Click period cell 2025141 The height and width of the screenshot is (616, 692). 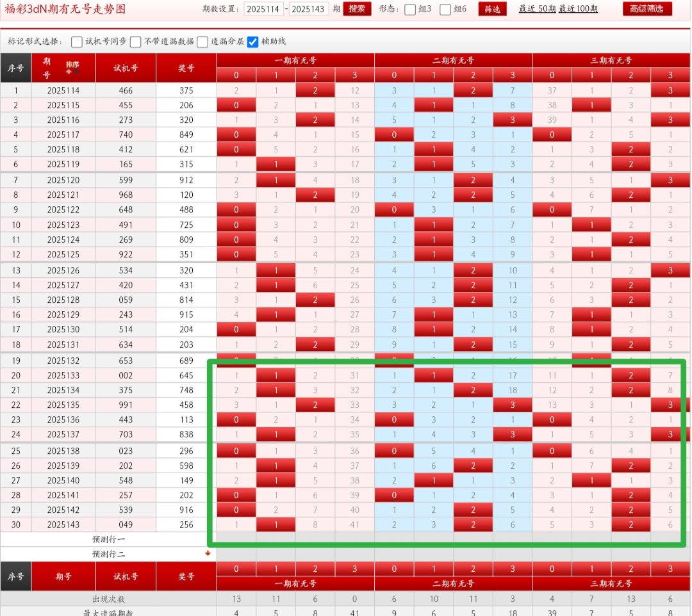click(63, 495)
